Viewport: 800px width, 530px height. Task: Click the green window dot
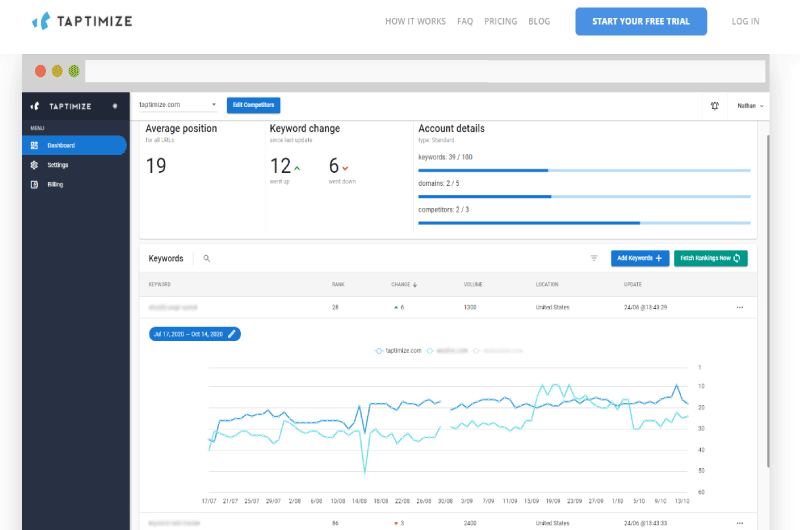coord(74,71)
